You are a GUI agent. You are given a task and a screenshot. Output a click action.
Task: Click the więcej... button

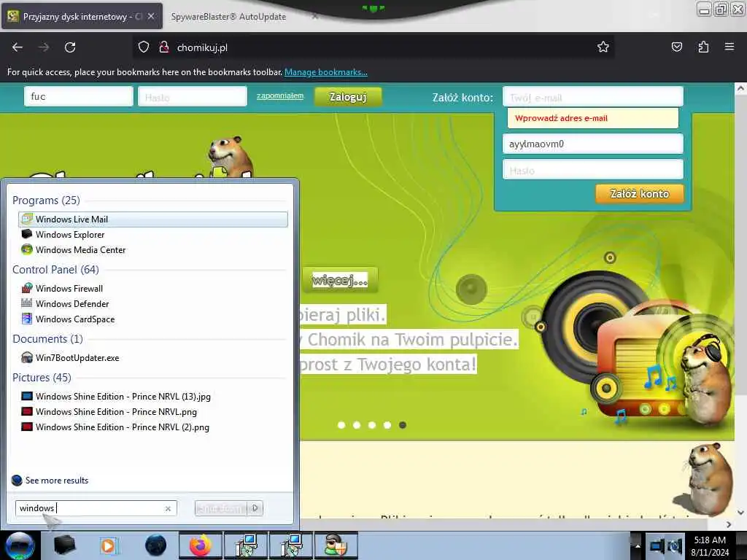click(340, 280)
